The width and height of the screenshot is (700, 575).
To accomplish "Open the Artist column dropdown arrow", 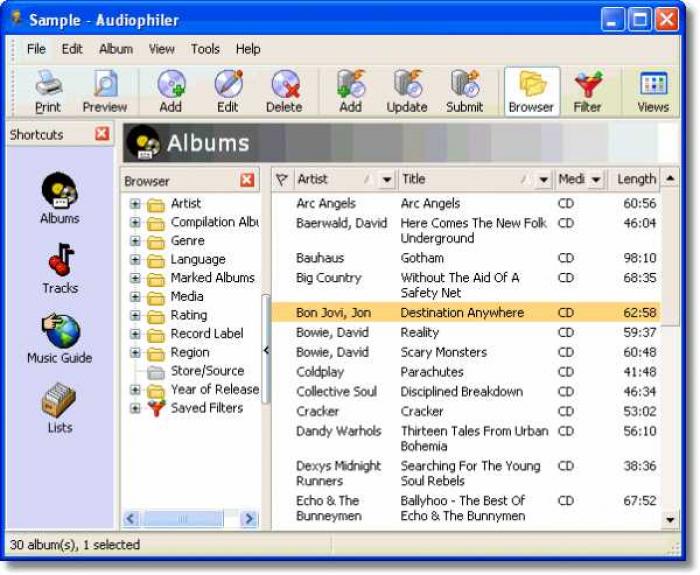I will coord(387,180).
